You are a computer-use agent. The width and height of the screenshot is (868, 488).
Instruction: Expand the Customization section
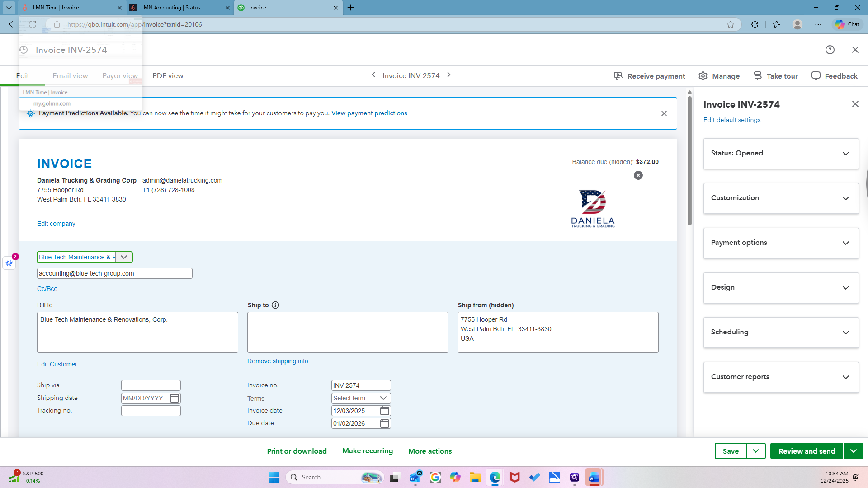(x=781, y=198)
